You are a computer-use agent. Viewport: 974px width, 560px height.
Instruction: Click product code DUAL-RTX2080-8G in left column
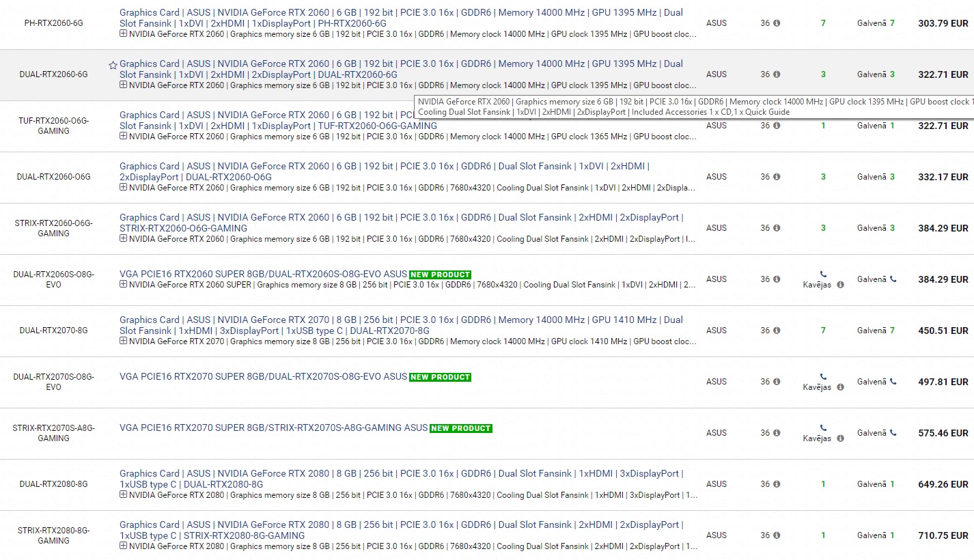point(53,484)
